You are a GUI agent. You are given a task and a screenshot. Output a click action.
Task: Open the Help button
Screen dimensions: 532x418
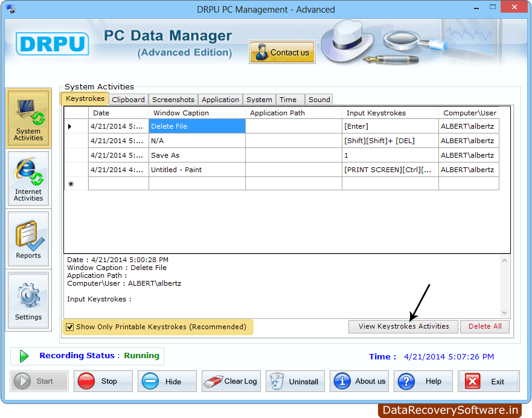click(x=423, y=381)
